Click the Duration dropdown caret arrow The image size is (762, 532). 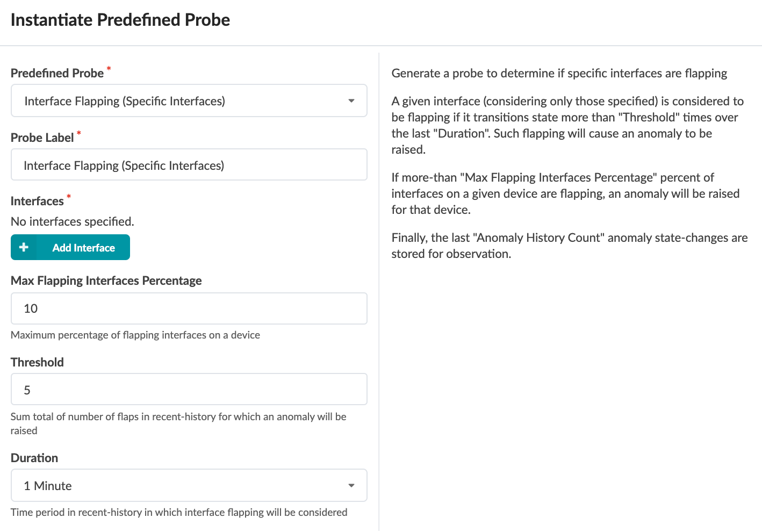click(x=351, y=486)
